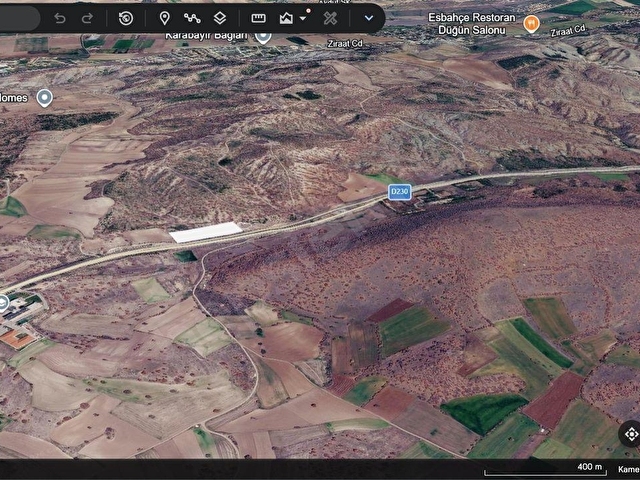Screen dimensions: 640x480
Task: Click the Ziraat Cd label next to the restaurant marker
Action: pyautogui.click(x=568, y=30)
